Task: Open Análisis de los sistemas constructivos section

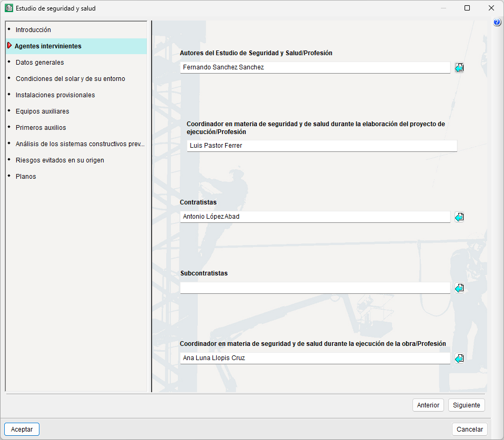Action: 76,144
